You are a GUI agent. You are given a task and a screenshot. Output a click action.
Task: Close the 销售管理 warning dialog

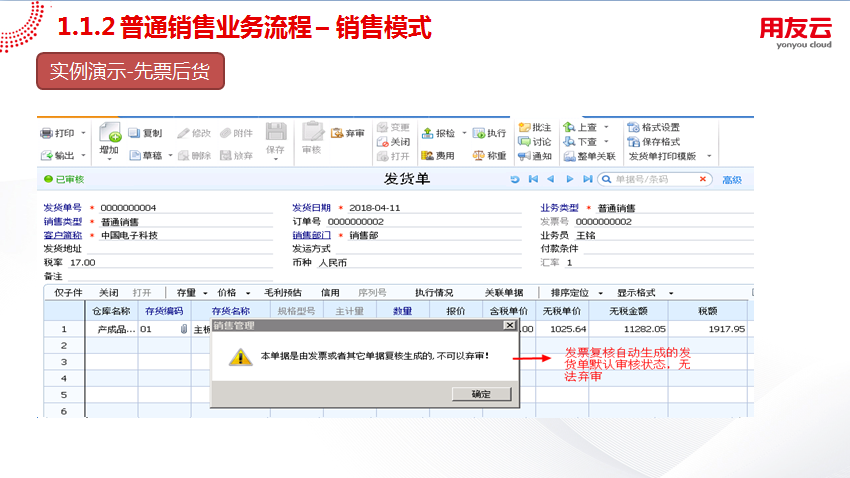pyautogui.click(x=510, y=325)
